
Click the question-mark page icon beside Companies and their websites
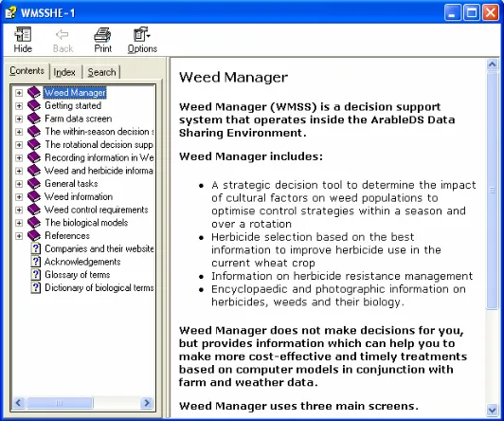(36, 248)
